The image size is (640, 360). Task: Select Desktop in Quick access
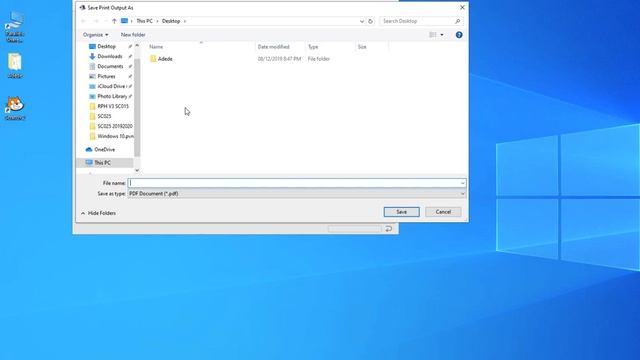click(x=106, y=47)
